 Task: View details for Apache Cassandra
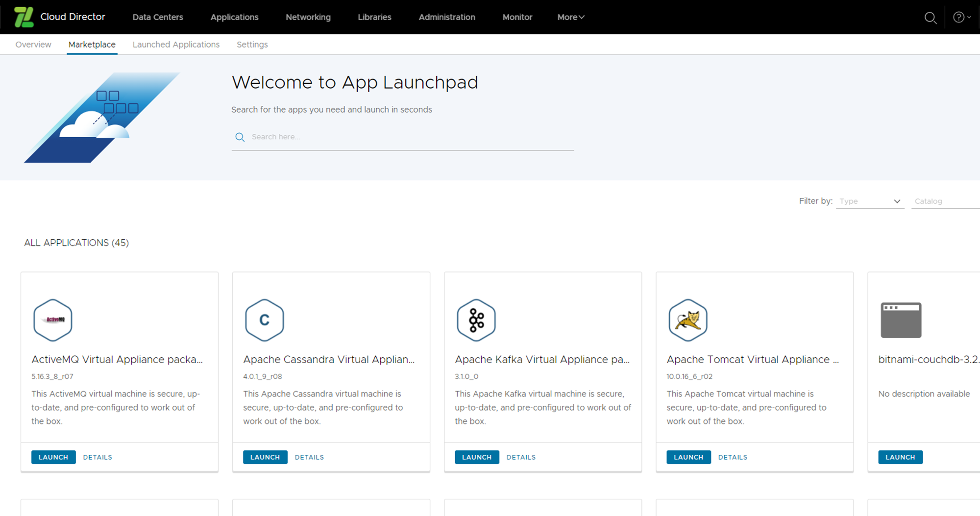(309, 457)
